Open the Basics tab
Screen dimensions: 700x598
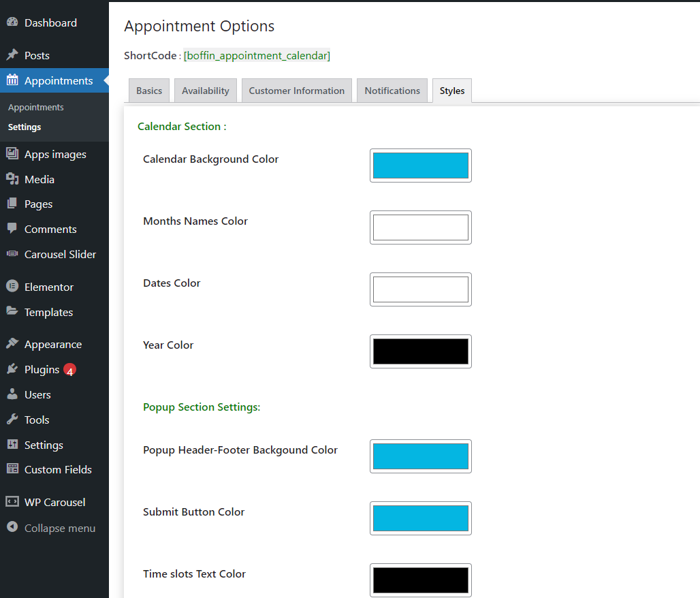149,91
